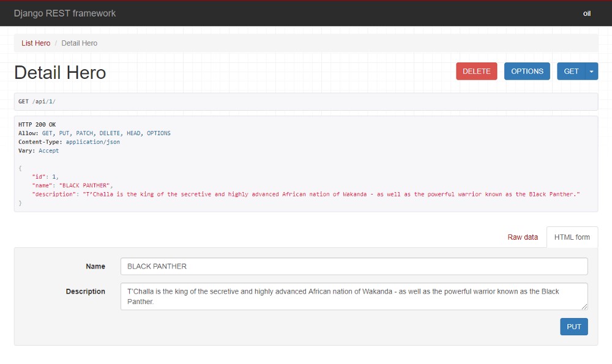612x364 pixels.
Task: Click the "description" JSON line
Action: [x=306, y=195]
